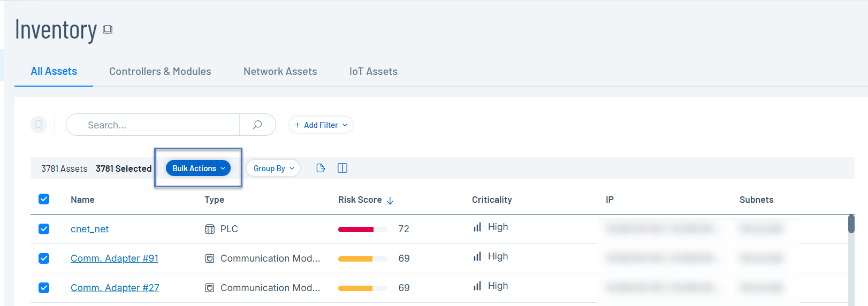This screenshot has width=868, height=306.
Task: Uncheck the select-all header checkbox
Action: coord(44,199)
